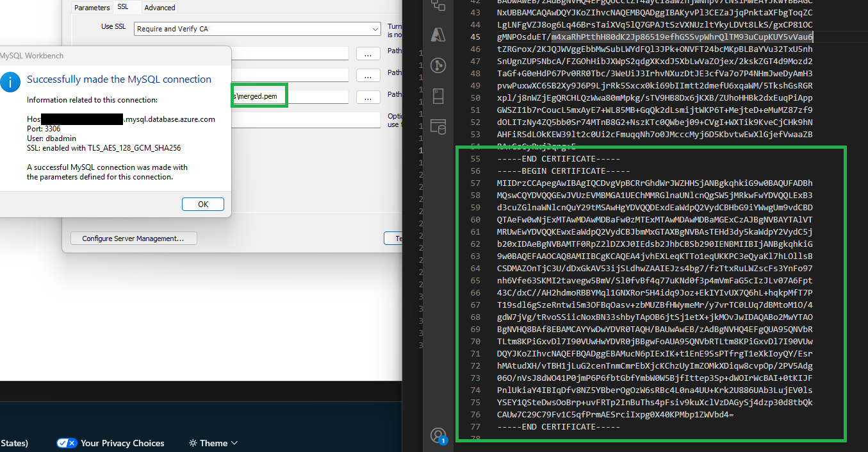Click the Theme label in footer

tap(213, 443)
